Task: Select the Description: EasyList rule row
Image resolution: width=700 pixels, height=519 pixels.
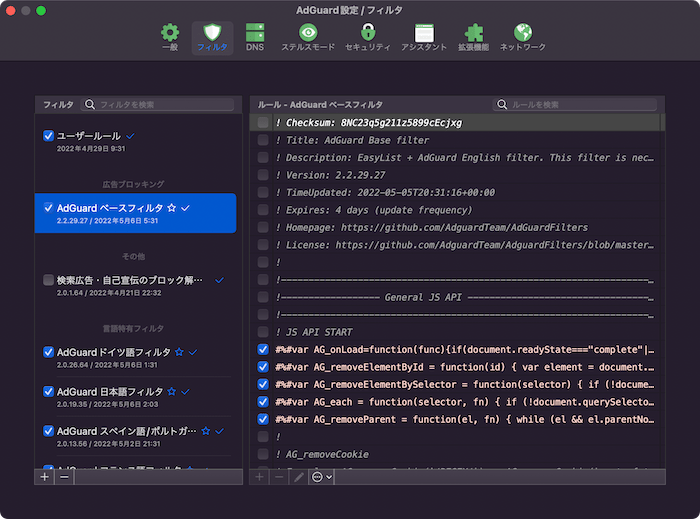Action: (x=455, y=158)
